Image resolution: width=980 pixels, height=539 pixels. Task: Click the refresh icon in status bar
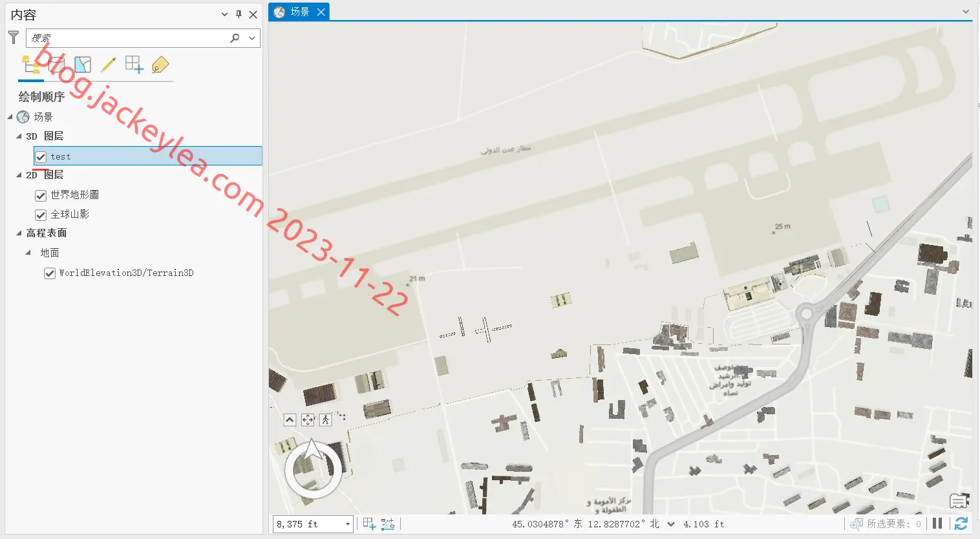(x=961, y=523)
